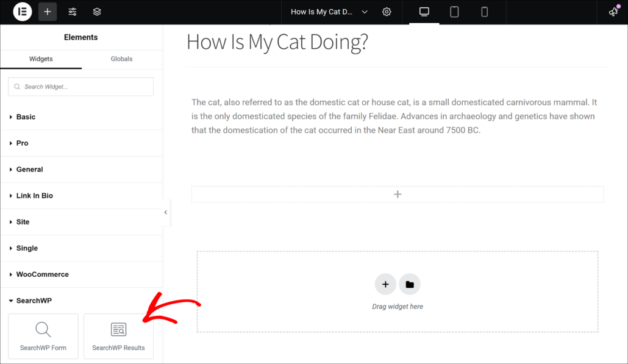Add new section with round plus button

tap(385, 284)
